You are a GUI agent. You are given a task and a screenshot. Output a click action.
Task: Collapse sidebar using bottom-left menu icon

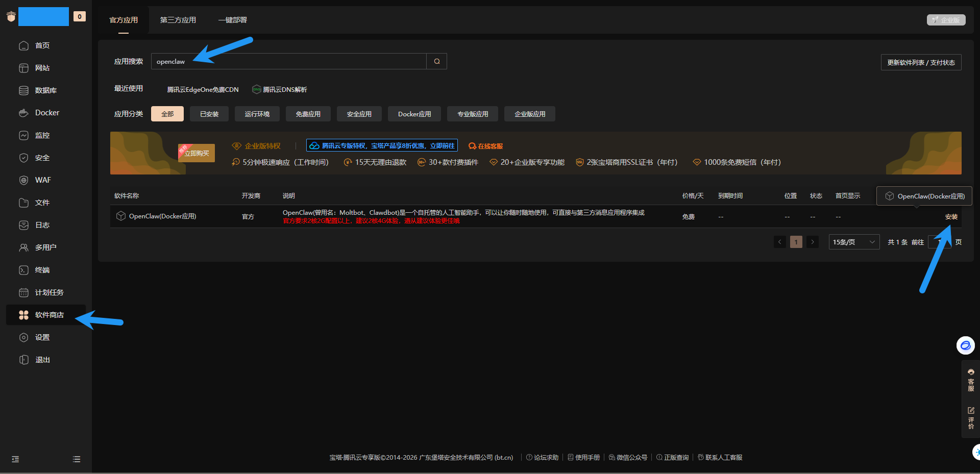point(15,459)
